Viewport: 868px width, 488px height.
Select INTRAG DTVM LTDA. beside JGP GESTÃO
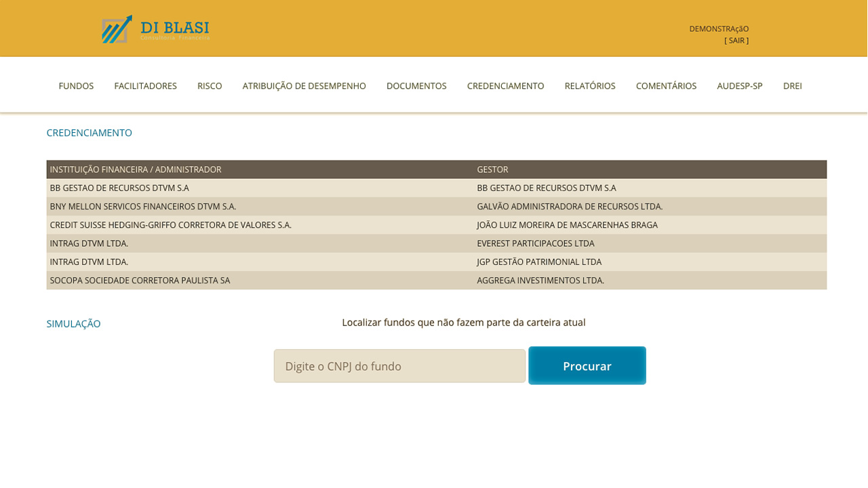coord(89,262)
